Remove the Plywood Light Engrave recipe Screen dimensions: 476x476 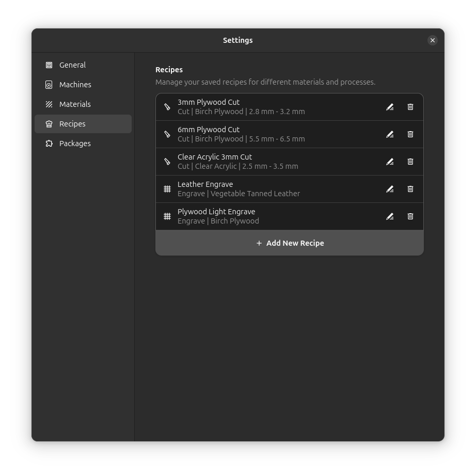[410, 216]
